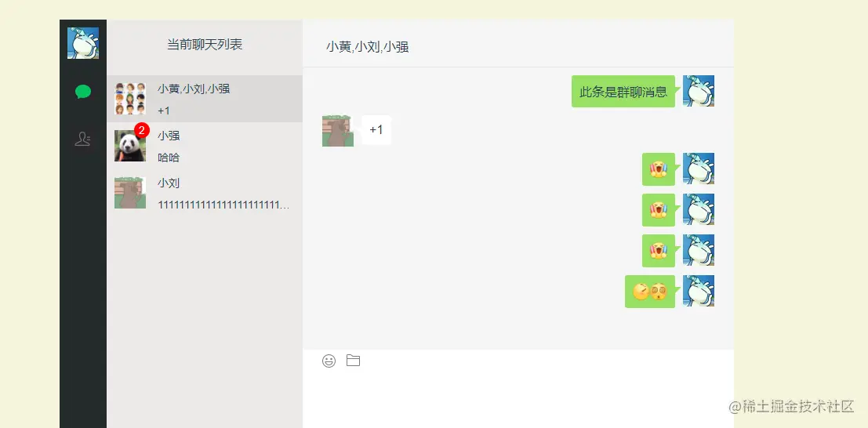Click the group avatar grid thumbnail

click(130, 99)
